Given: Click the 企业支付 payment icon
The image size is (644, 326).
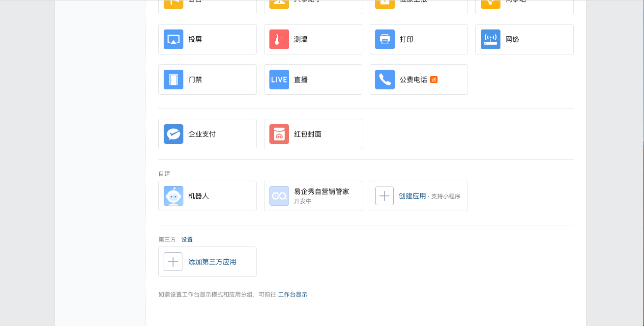Looking at the screenshot, I should coord(174,134).
